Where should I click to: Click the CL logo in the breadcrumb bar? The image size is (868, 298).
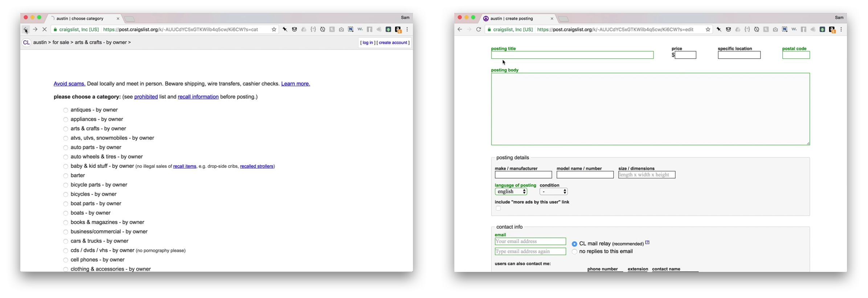click(26, 42)
